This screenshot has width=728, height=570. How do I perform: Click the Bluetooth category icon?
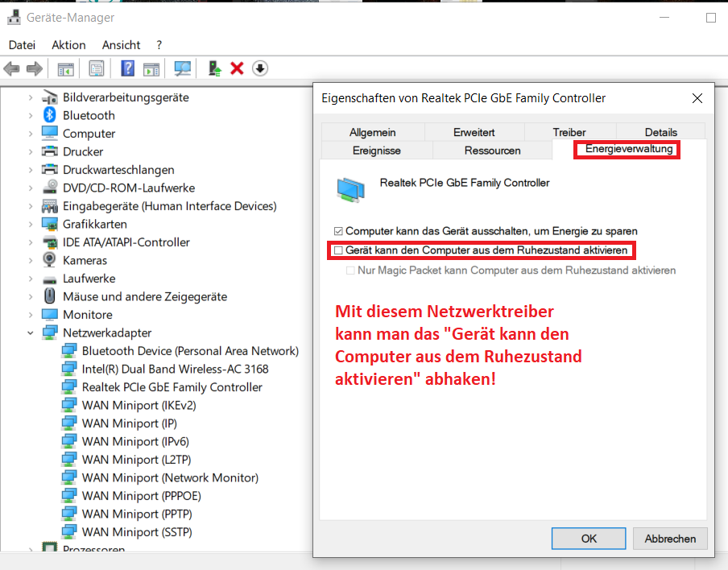pos(49,115)
